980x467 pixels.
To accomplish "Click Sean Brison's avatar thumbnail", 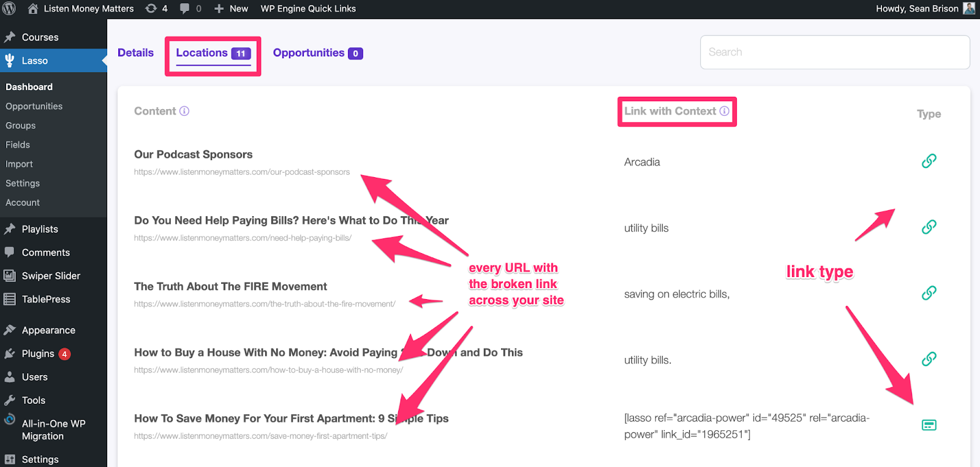I will click(x=969, y=9).
